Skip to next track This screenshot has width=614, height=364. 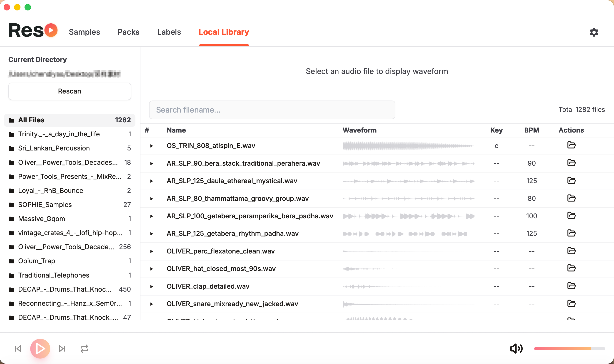62,349
